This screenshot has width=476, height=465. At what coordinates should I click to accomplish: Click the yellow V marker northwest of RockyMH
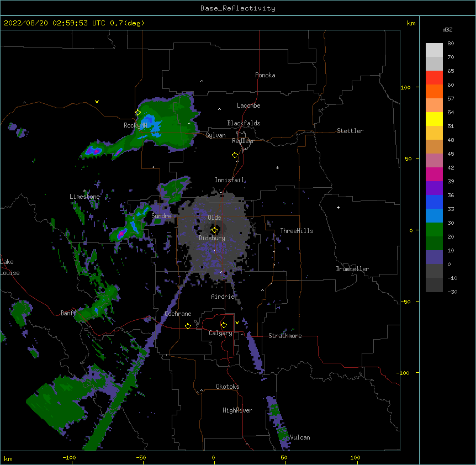(97, 102)
